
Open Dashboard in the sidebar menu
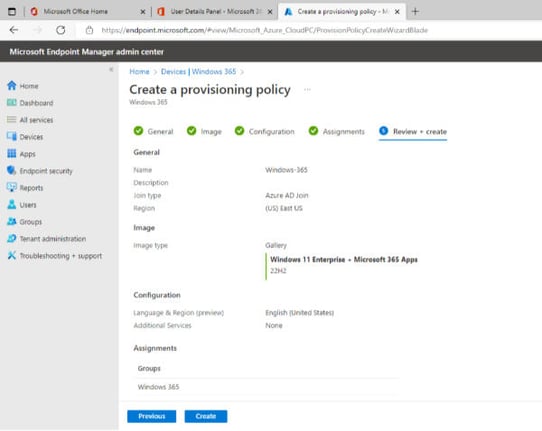36,103
